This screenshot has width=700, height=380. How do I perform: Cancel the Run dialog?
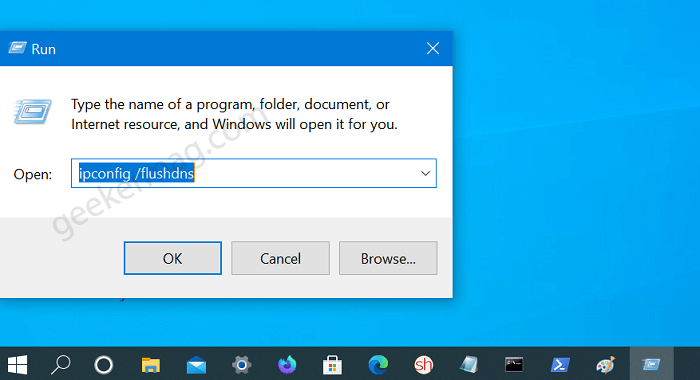click(280, 258)
